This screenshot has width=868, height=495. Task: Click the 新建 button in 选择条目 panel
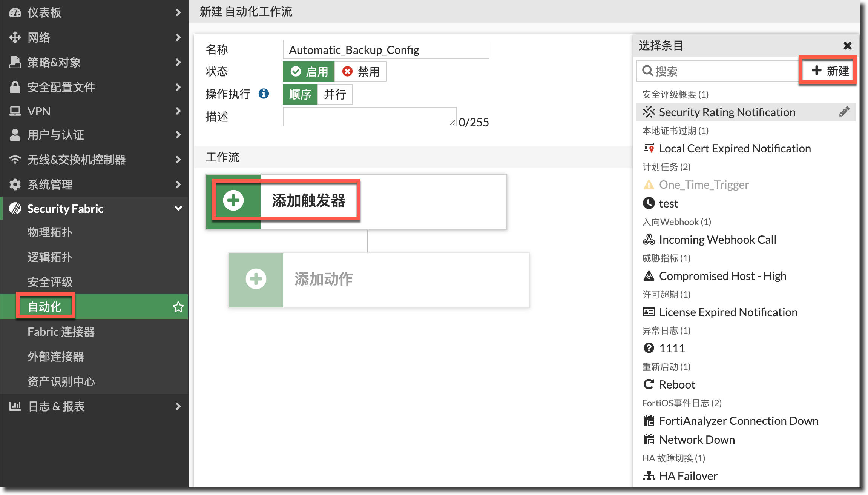pos(830,71)
